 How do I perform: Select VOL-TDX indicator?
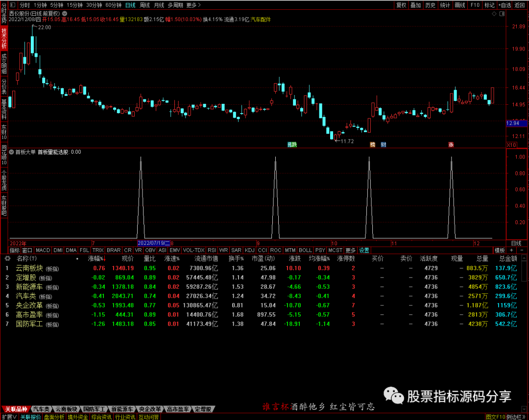tap(193, 250)
